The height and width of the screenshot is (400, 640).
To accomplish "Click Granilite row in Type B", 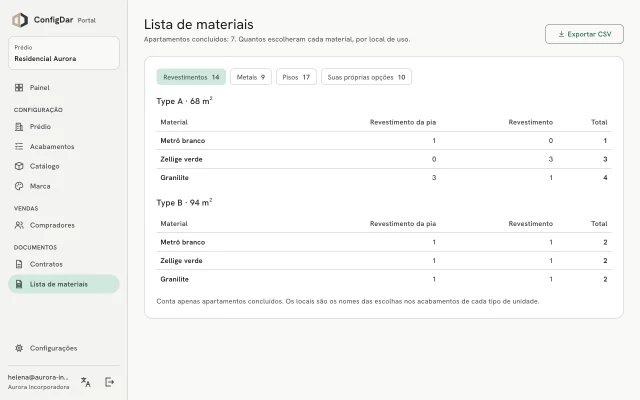I will pyautogui.click(x=384, y=280).
